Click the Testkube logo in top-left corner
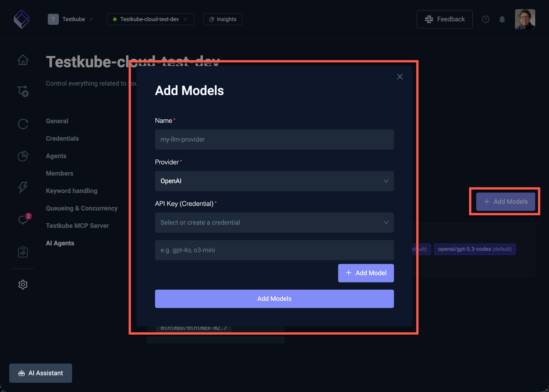Image resolution: width=549 pixels, height=392 pixels. click(22, 19)
